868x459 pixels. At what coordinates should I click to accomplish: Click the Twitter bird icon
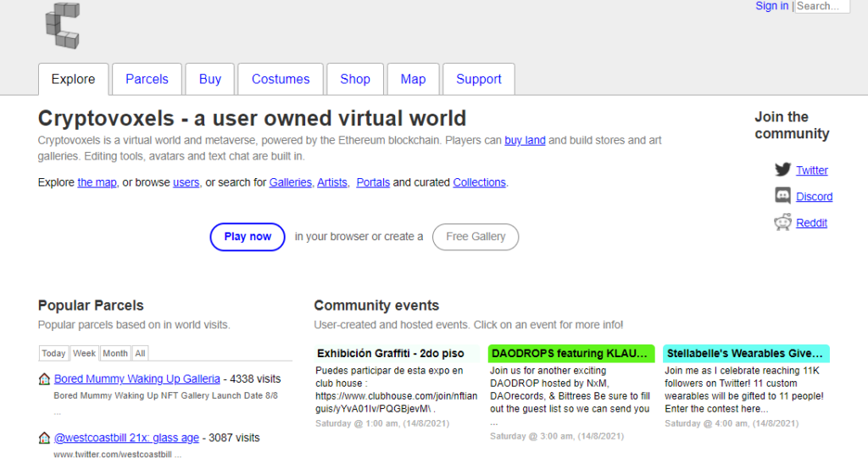pyautogui.click(x=782, y=170)
